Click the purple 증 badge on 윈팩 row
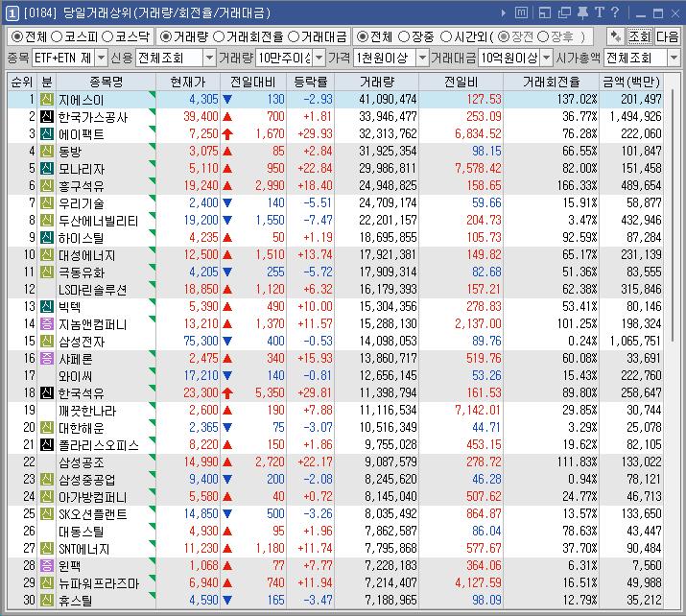The height and width of the screenshot is (616, 686). [47, 566]
